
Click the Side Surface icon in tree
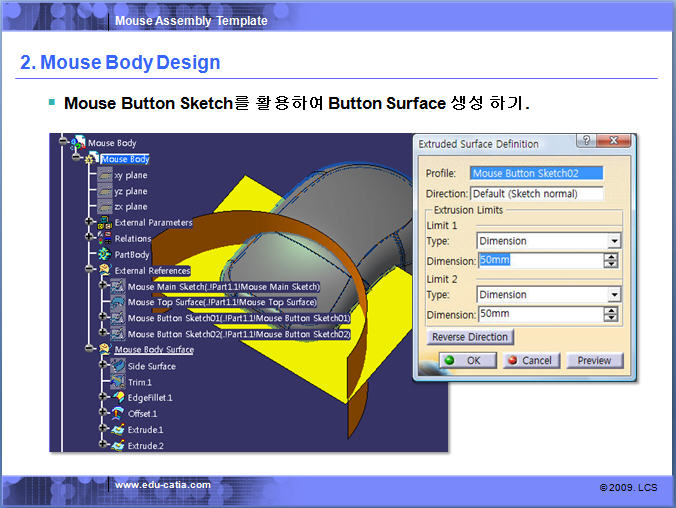116,366
